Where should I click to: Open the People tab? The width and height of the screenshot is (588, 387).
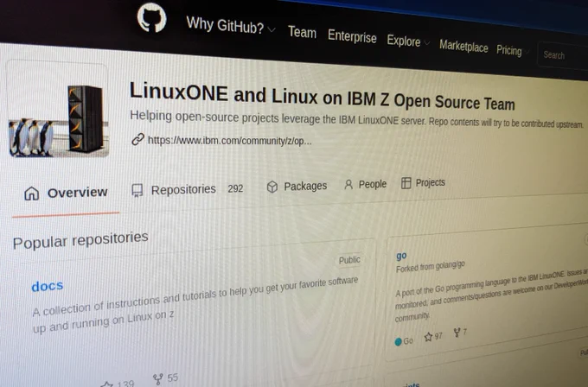tap(365, 184)
